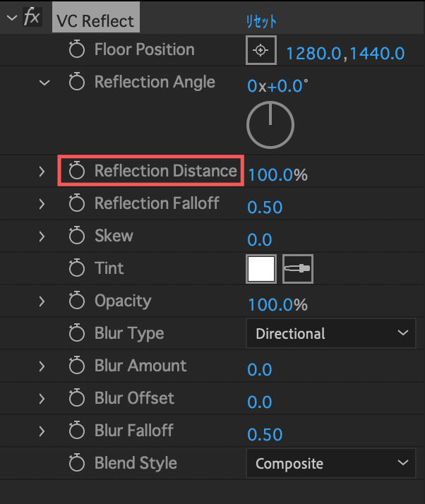Open the Blend Style Composite dropdown
This screenshot has width=425, height=504.
(x=331, y=463)
